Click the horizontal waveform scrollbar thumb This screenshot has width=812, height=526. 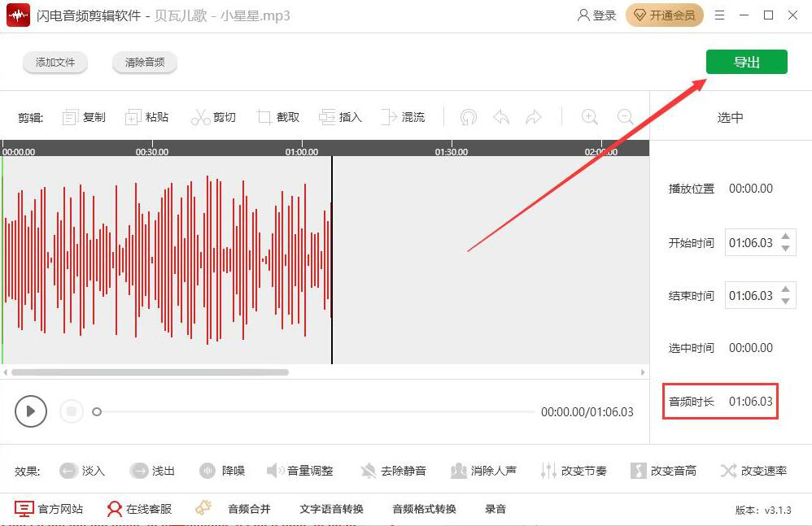[151, 372]
